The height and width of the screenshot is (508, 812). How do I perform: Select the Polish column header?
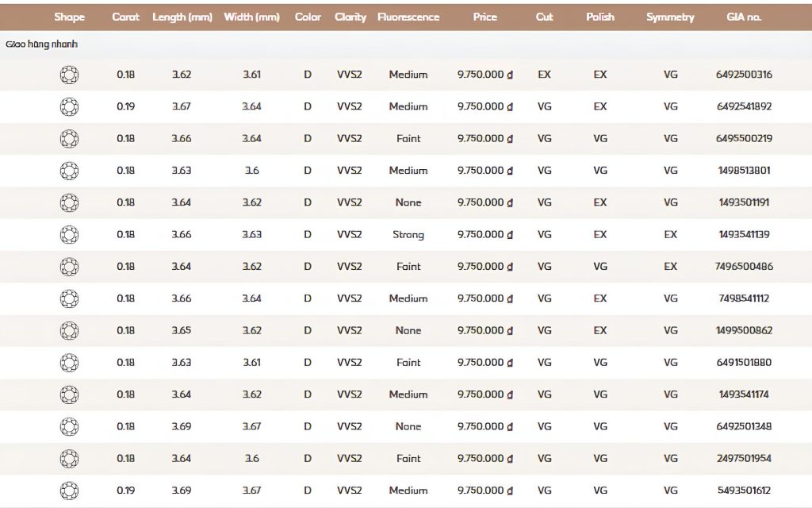(600, 17)
